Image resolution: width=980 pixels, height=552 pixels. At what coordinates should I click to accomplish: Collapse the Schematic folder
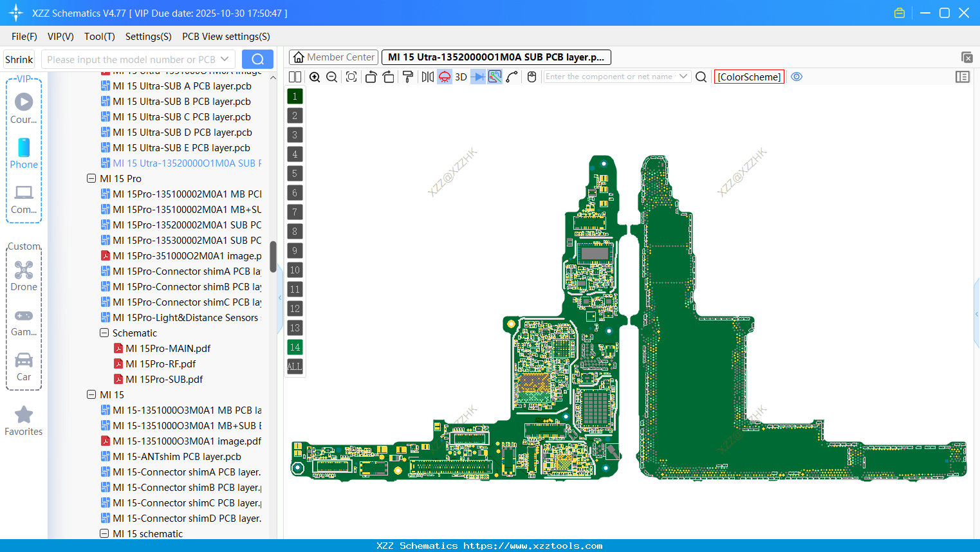[104, 333]
